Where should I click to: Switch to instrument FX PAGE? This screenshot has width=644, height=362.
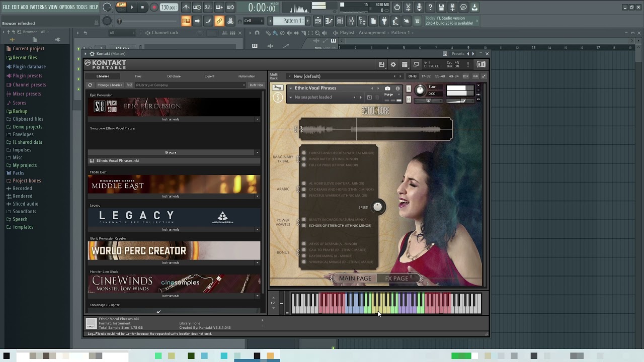coord(396,279)
